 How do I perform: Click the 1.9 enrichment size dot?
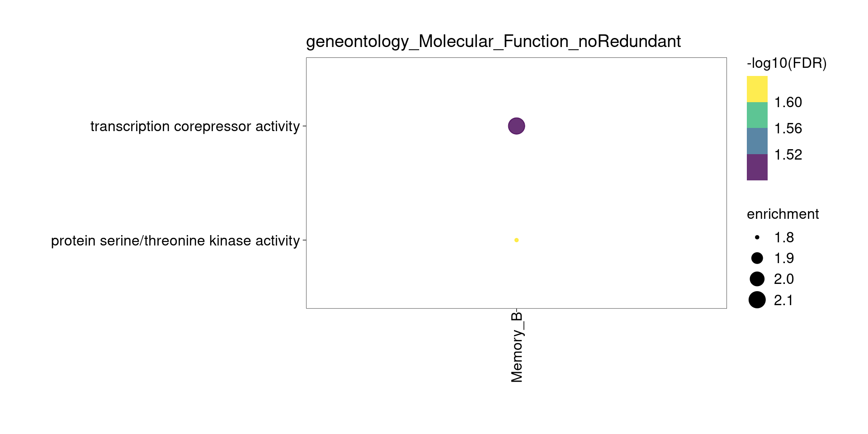(x=757, y=258)
